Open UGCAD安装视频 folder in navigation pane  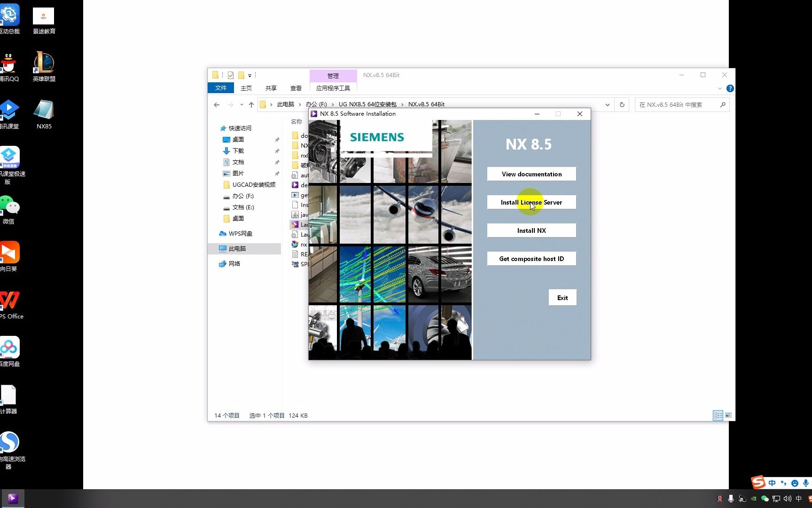254,184
